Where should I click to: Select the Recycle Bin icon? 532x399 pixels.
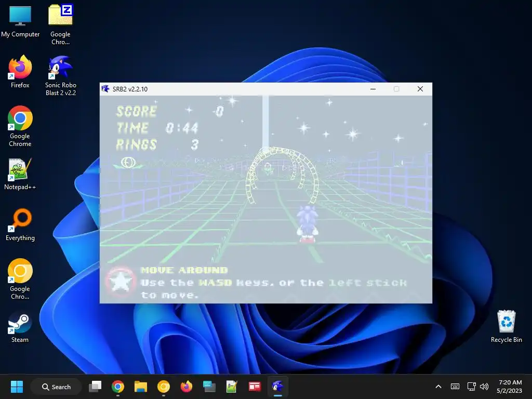pyautogui.click(x=506, y=326)
